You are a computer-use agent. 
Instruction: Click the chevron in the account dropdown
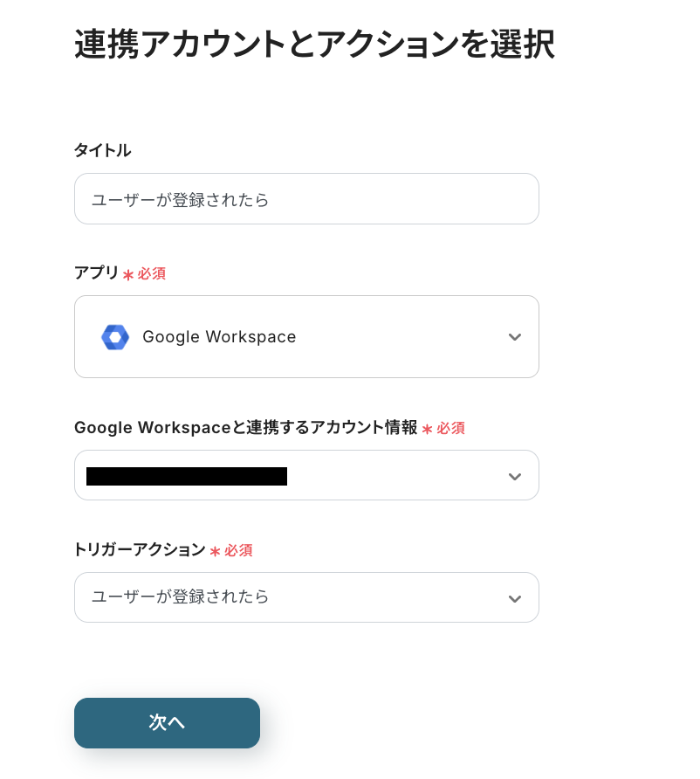point(515,476)
